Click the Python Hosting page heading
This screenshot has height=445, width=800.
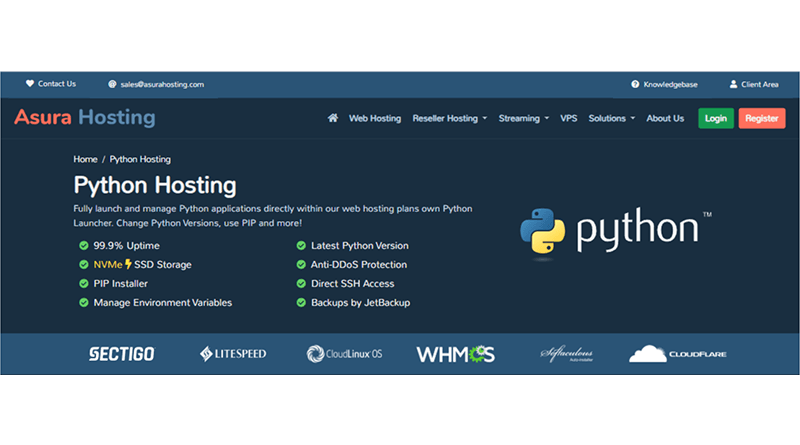(155, 185)
